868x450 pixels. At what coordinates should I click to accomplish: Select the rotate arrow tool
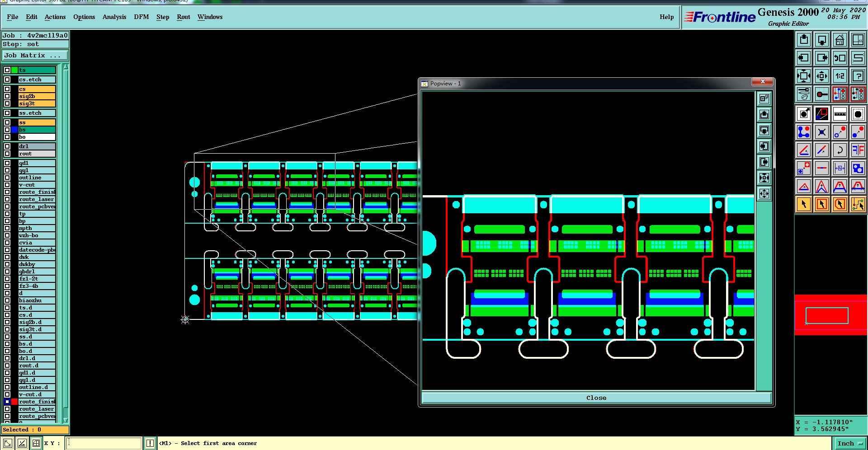[840, 150]
